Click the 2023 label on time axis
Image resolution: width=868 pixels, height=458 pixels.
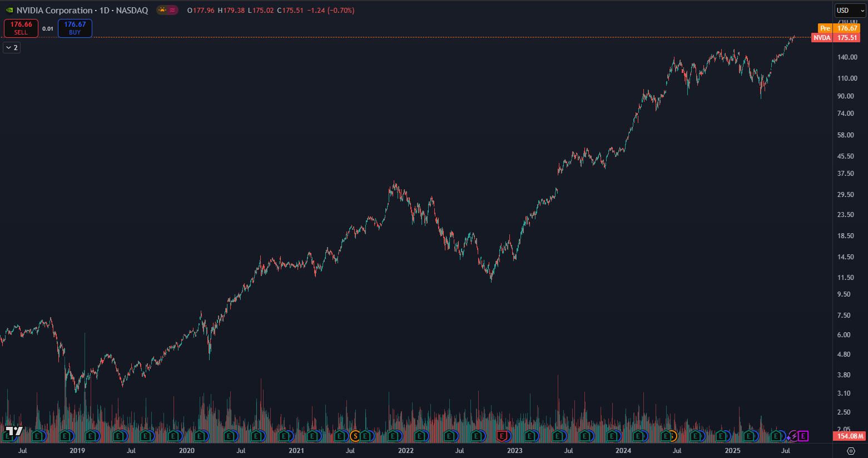[515, 451]
